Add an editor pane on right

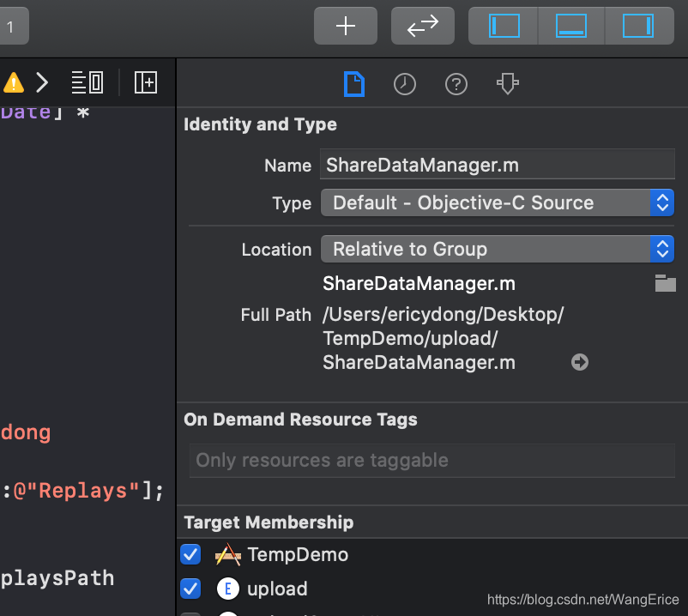pos(146,82)
